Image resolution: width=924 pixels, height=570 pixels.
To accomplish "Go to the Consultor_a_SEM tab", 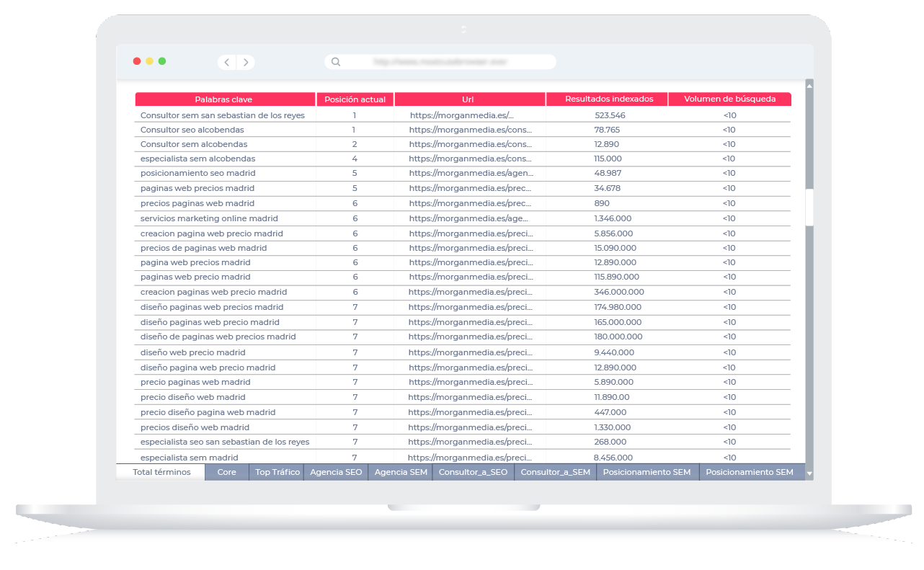I will pyautogui.click(x=555, y=473).
